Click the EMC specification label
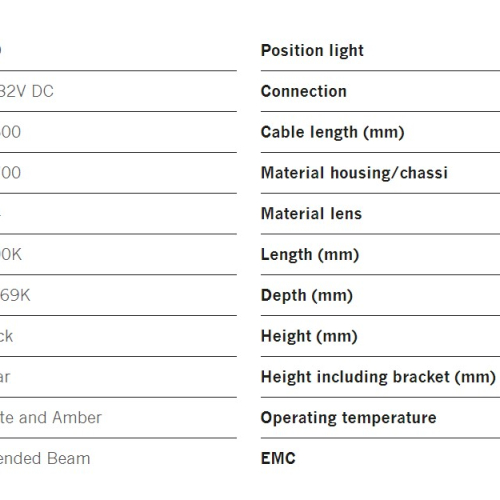 click(278, 458)
